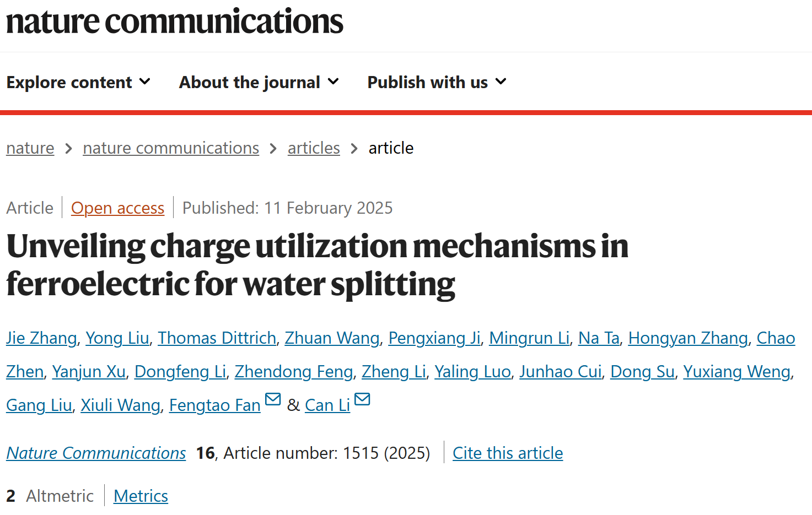Screen dimensions: 812x515
Task: Click author Can Li name
Action: [x=327, y=405]
